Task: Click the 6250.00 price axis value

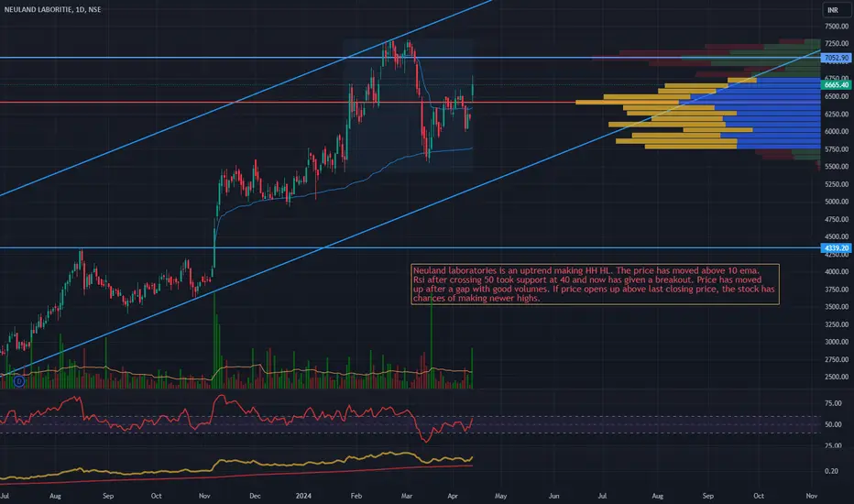Action: point(836,114)
